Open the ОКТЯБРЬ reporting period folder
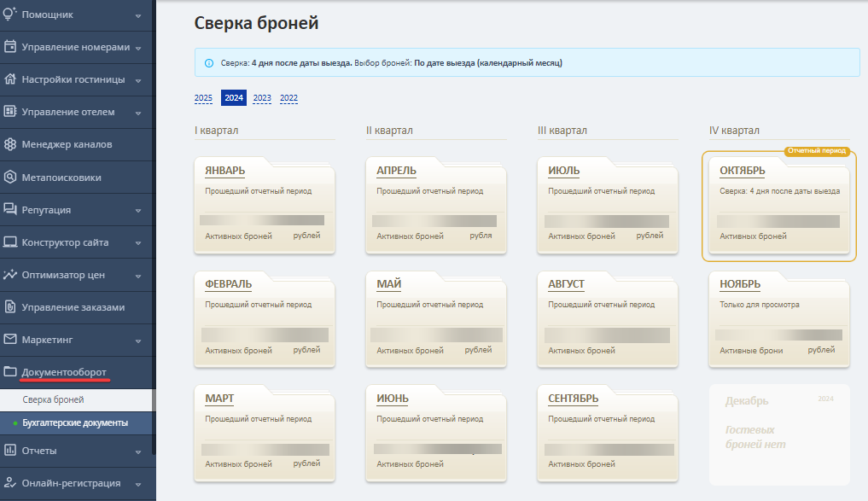This screenshot has height=501, width=868. click(x=779, y=206)
